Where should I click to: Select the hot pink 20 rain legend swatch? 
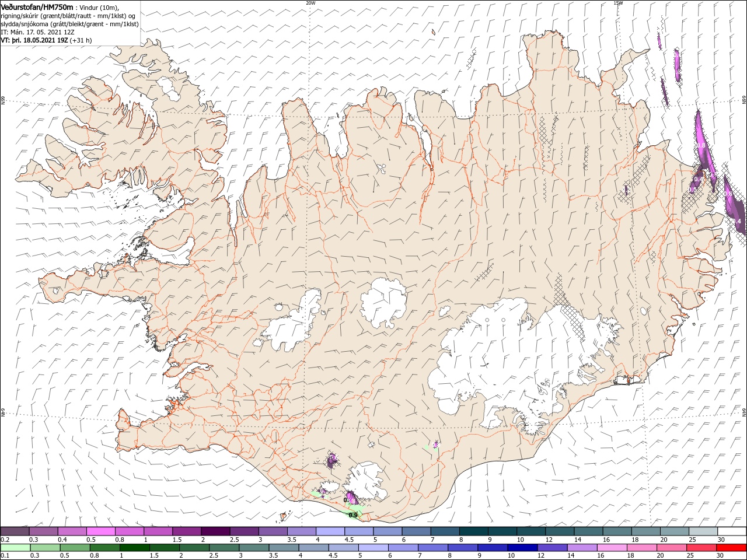coord(671,548)
